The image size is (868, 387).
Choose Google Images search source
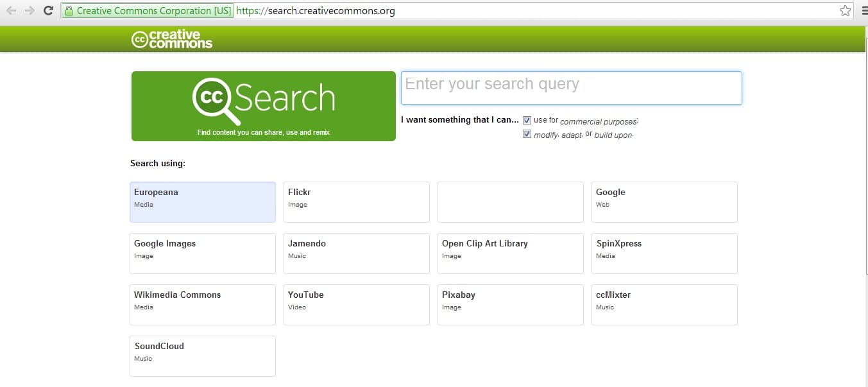pos(203,254)
